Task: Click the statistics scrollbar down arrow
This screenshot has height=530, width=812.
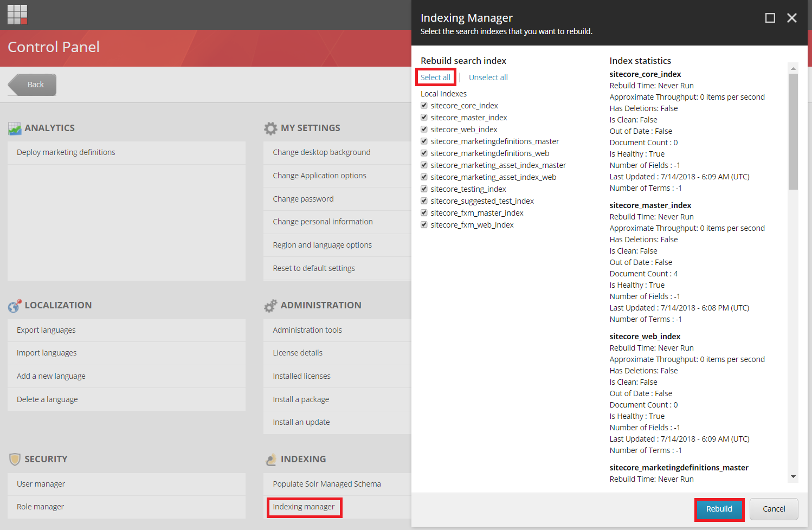Action: pyautogui.click(x=793, y=477)
